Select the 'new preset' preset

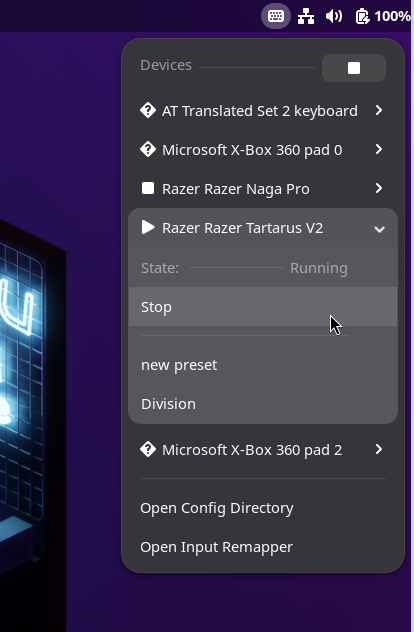(x=263, y=365)
